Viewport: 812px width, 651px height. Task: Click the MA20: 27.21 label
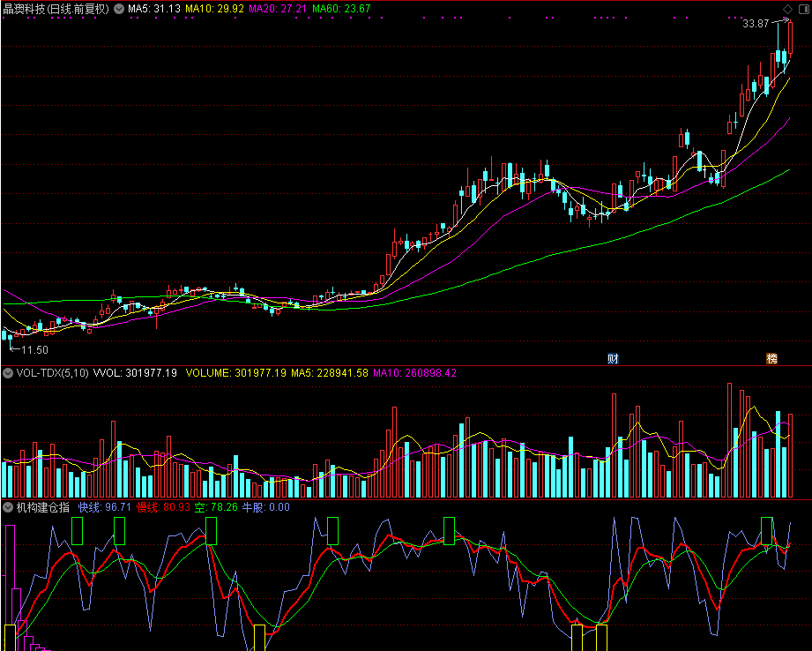click(278, 9)
